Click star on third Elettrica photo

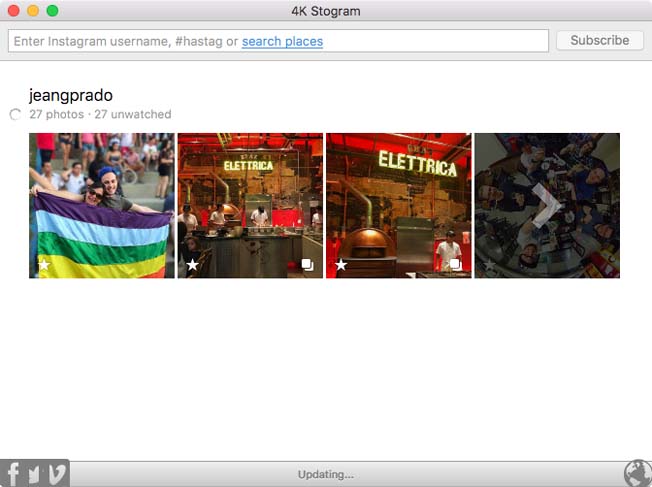(341, 265)
